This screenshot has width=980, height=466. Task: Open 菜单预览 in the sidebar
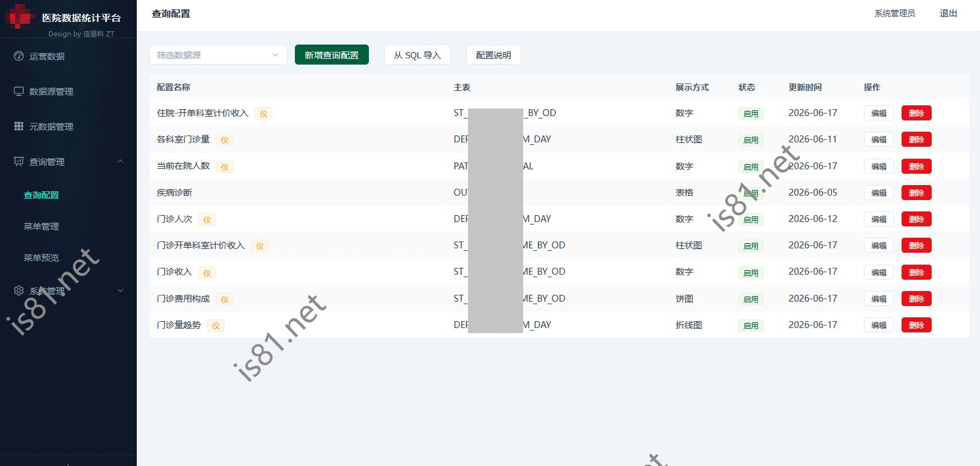41,258
